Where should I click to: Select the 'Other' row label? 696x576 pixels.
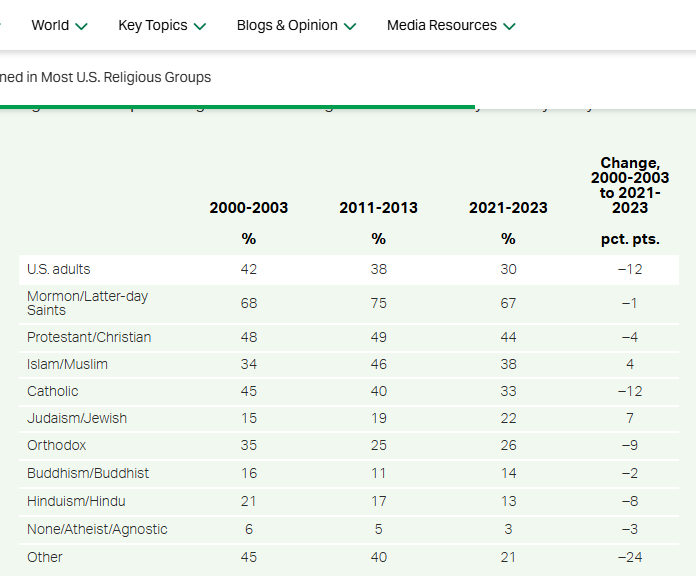point(45,557)
